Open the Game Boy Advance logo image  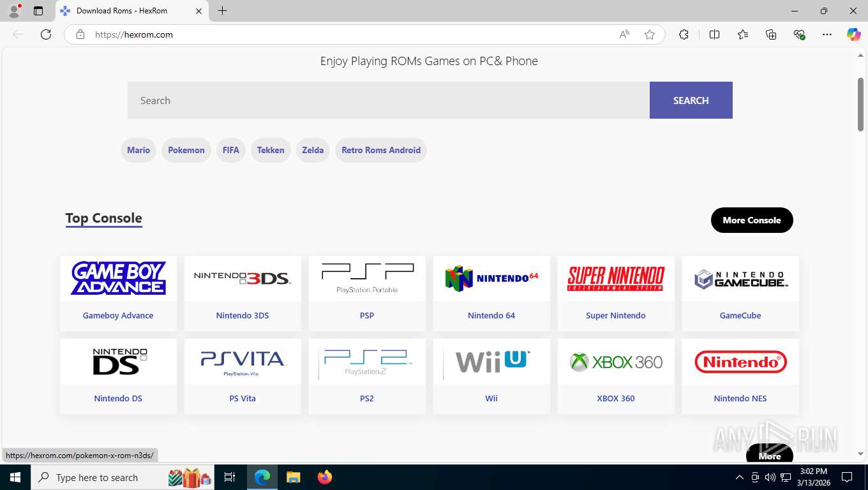click(118, 278)
